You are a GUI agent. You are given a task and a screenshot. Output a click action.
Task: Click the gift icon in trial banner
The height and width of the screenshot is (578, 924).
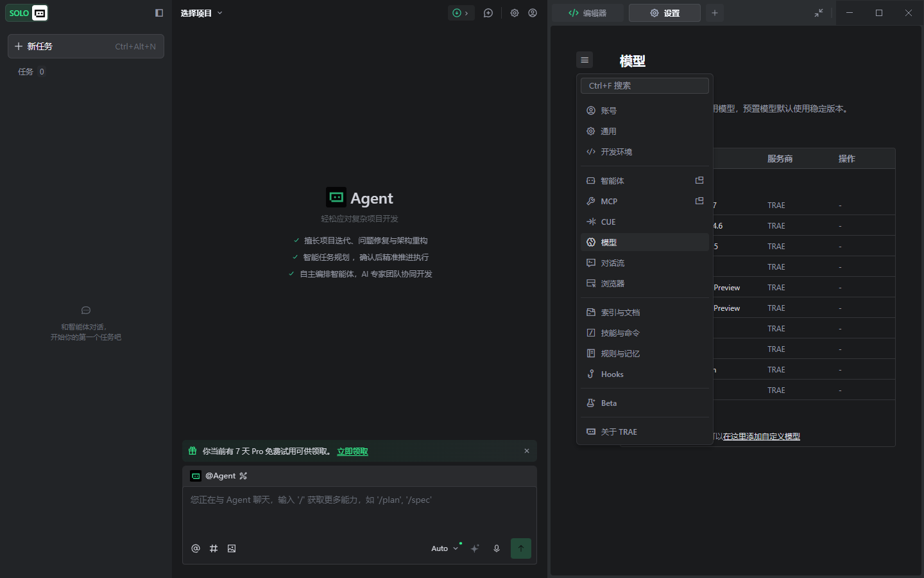(x=193, y=451)
